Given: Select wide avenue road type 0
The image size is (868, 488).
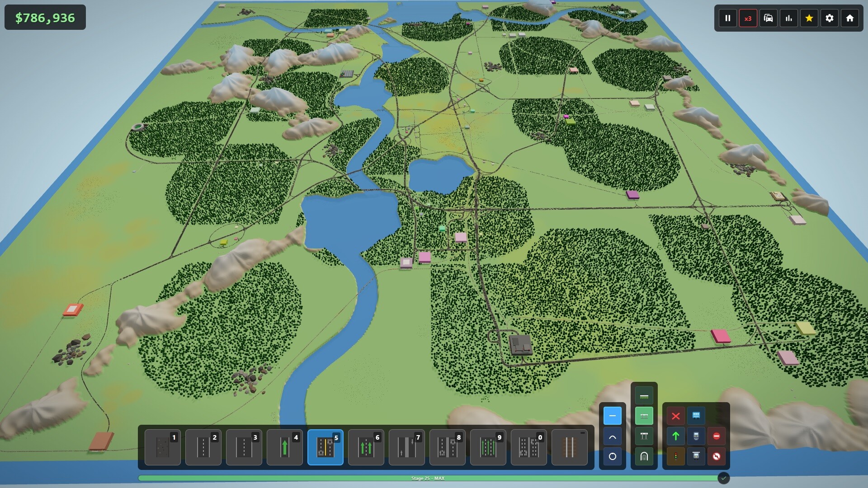Looking at the screenshot, I should 529,447.
